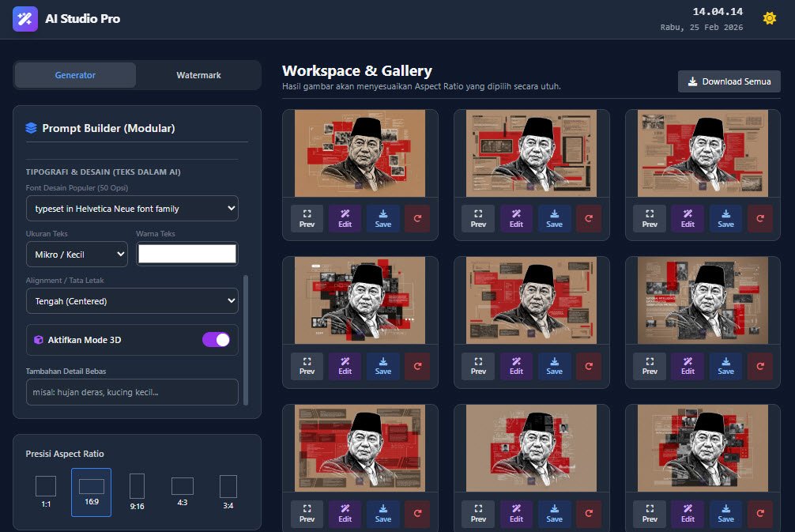Edit the middle image in the top row
This screenshot has height=532, width=795.
[x=516, y=219]
